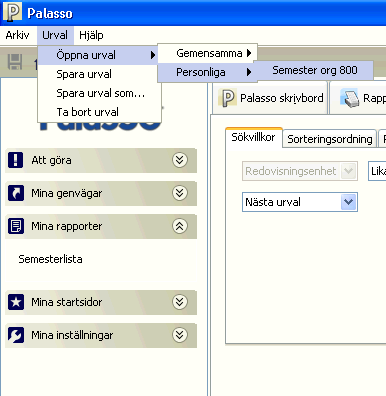The height and width of the screenshot is (396, 386).
Task: Open saved selection Semester org 800
Action: [314, 70]
